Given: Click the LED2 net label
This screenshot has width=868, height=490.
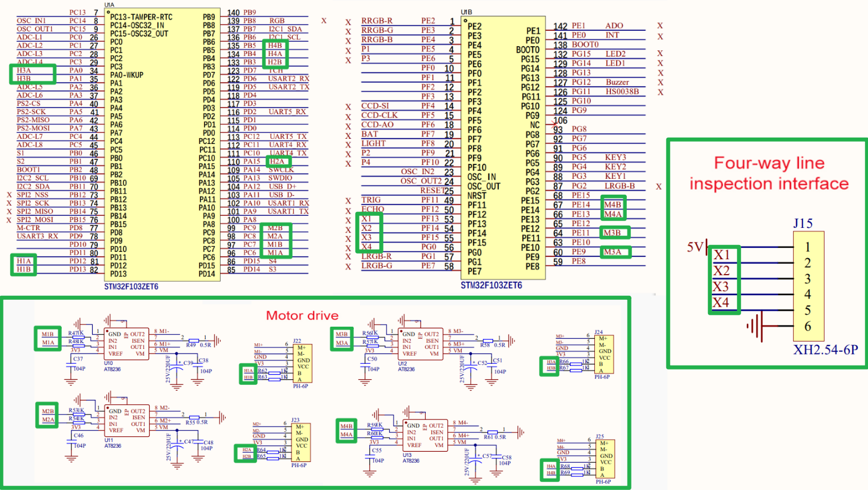Looking at the screenshot, I should pyautogui.click(x=615, y=54).
